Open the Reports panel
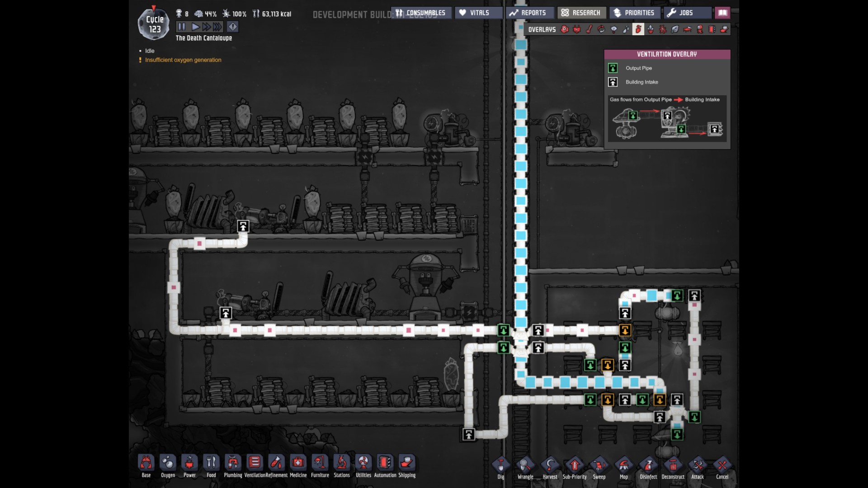The image size is (868, 488). pyautogui.click(x=528, y=13)
